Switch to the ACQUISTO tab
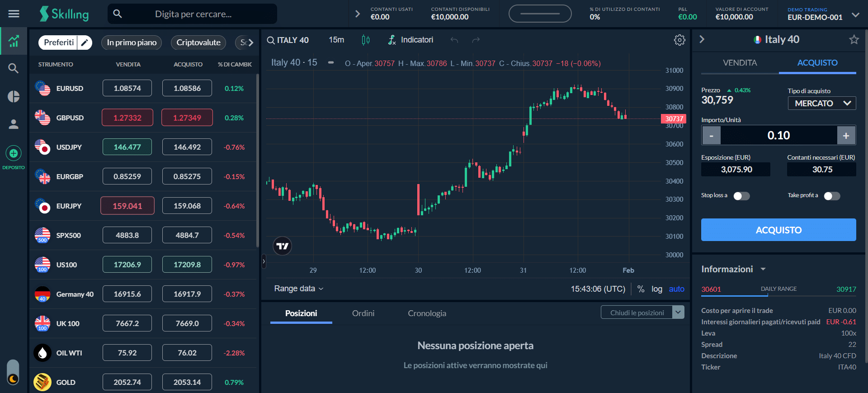 point(817,63)
